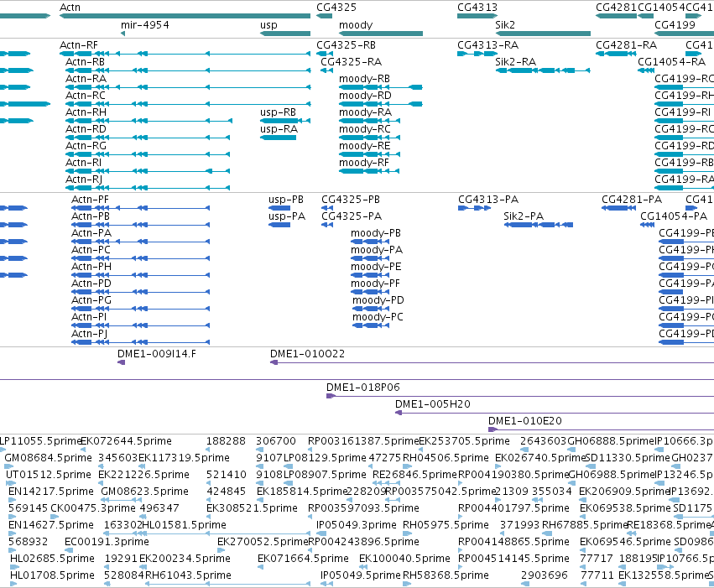Open the DME1-010O22 BAC label

307,354
